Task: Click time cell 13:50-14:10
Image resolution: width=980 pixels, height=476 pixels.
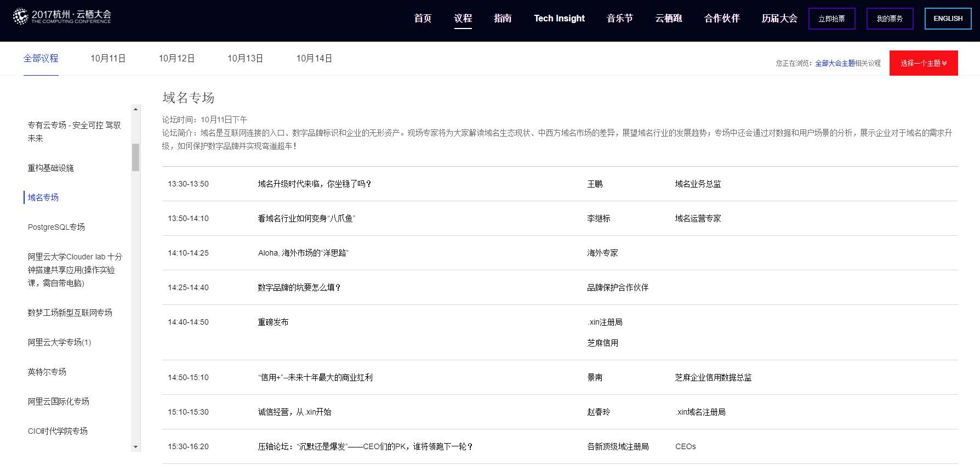Action: coord(189,218)
